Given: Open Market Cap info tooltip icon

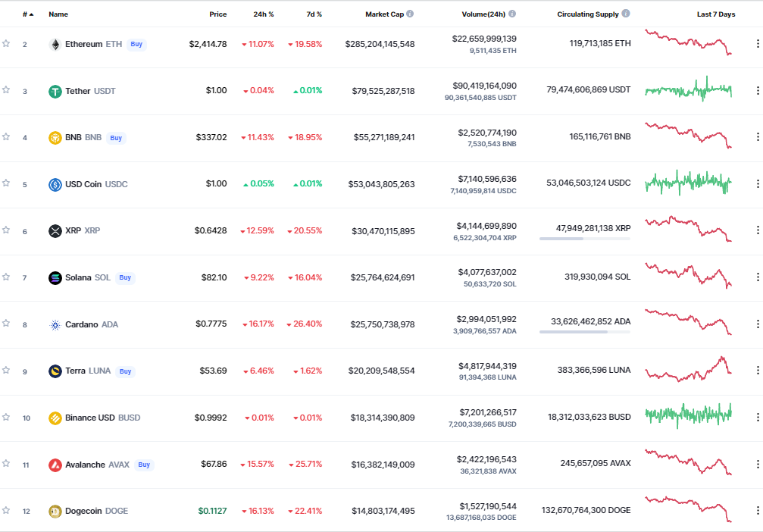Looking at the screenshot, I should click(x=410, y=14).
